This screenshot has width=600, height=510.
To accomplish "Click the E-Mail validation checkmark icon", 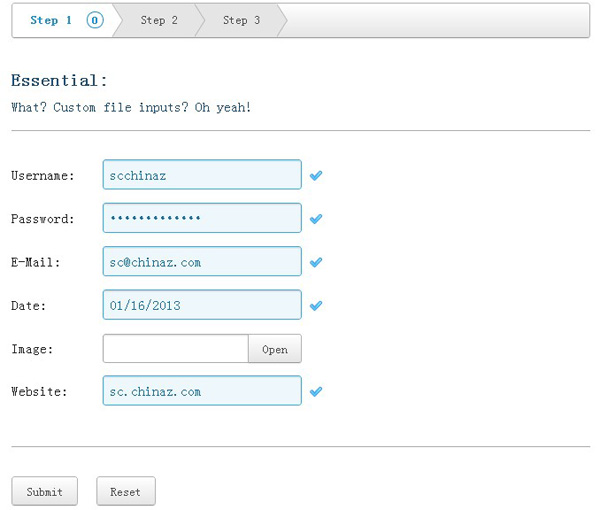I will (x=316, y=262).
